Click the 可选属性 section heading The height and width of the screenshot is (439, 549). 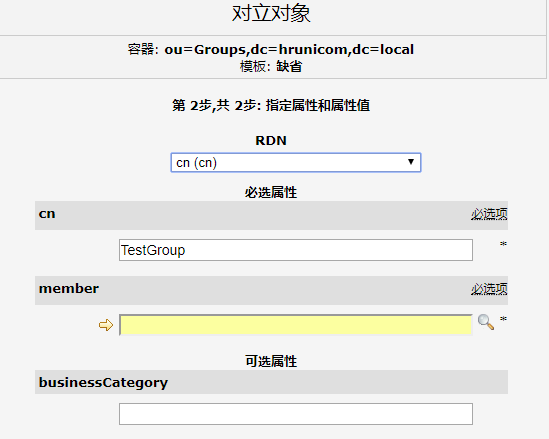(271, 361)
